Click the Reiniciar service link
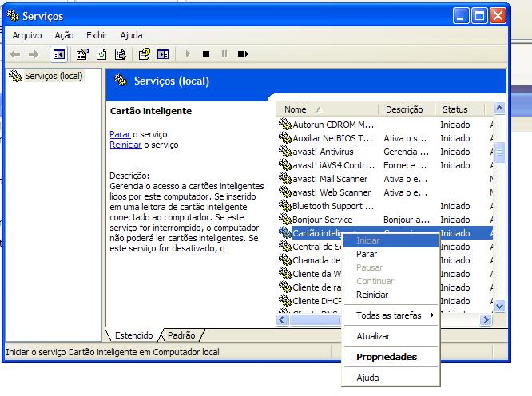This screenshot has width=532, height=396. pyautogui.click(x=125, y=145)
